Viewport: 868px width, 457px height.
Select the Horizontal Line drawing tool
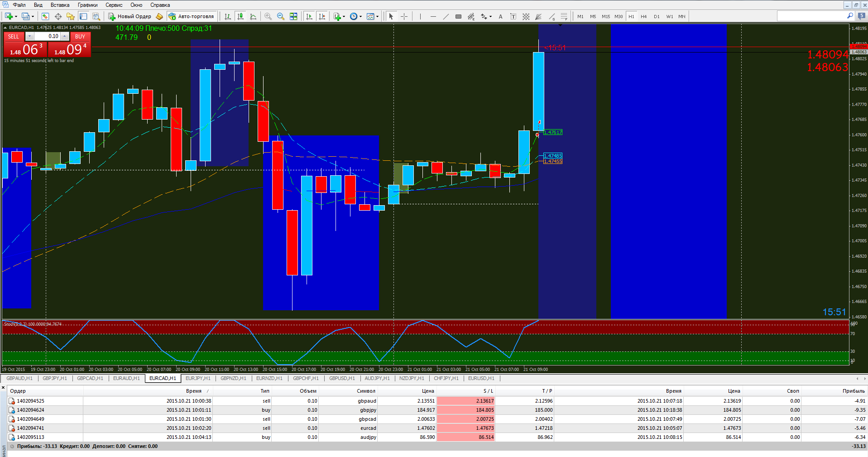coord(433,16)
